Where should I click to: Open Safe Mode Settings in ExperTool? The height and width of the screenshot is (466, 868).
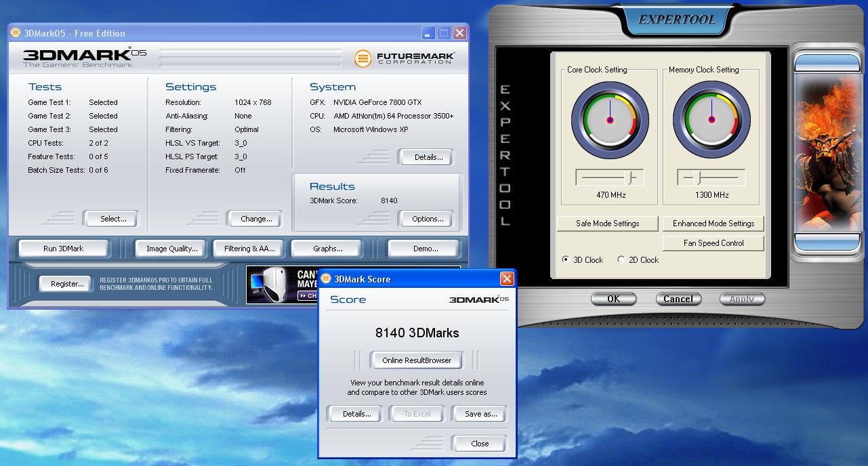click(x=608, y=224)
